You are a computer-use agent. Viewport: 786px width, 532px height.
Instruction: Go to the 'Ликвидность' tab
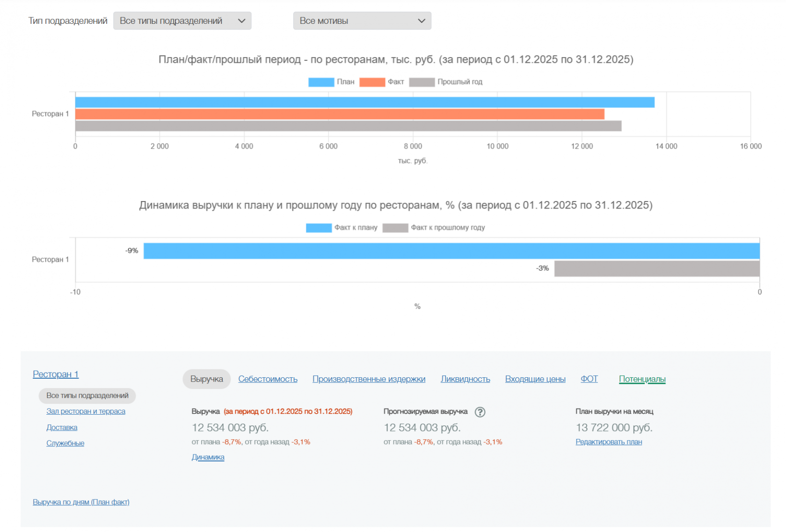(x=465, y=379)
